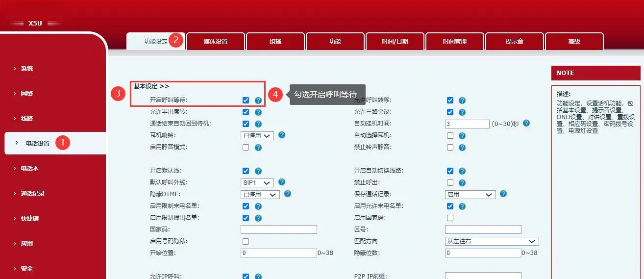Image resolution: width=644 pixels, height=279 pixels.
Task: Open the 时间/日期 tab
Action: coord(395,42)
